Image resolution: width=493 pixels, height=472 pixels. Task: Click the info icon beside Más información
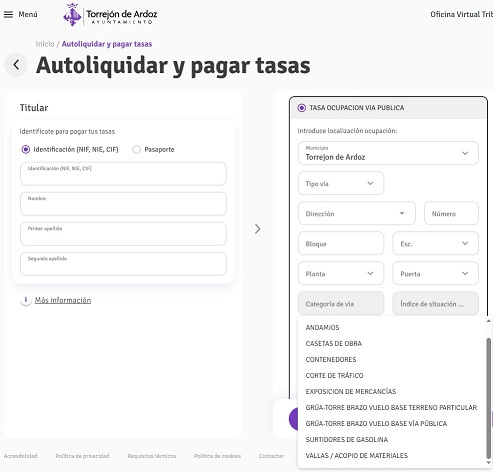coord(26,300)
